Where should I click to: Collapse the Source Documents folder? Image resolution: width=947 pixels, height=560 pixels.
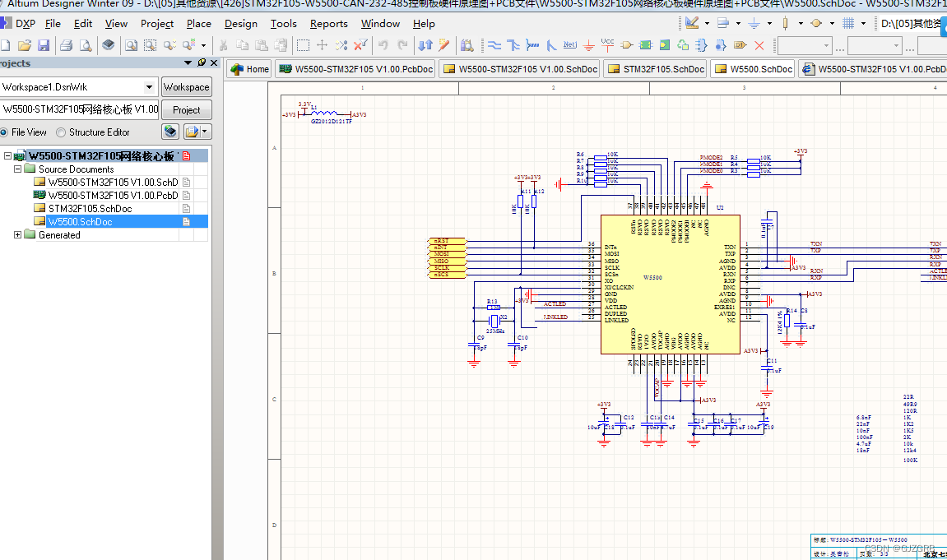pos(18,169)
